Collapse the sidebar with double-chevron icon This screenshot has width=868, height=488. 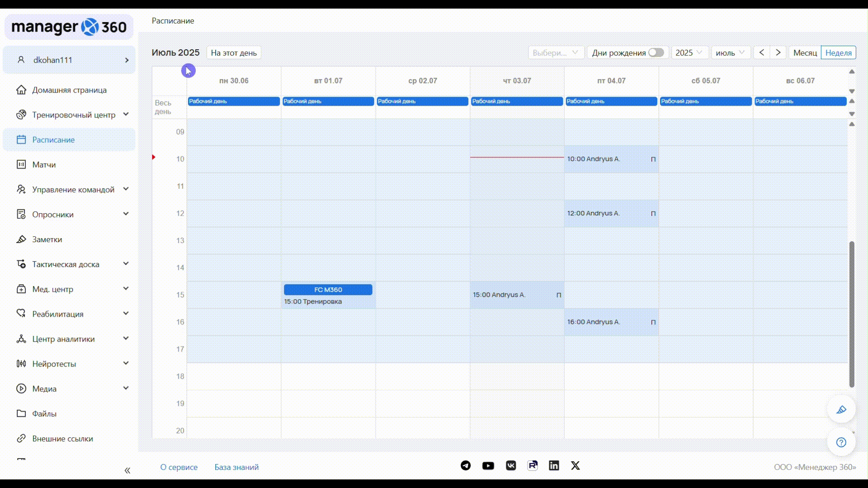[x=127, y=470]
